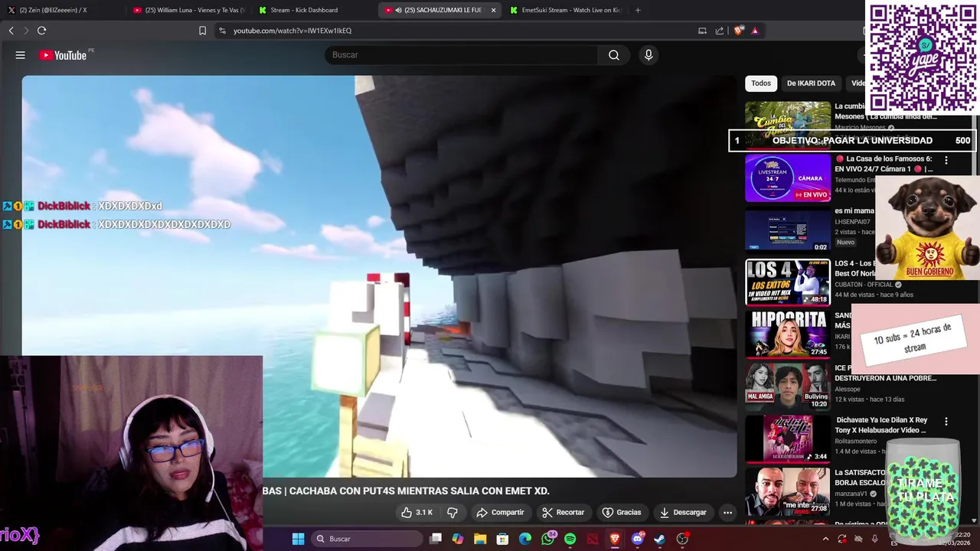Click the Windows taskbar search box
The width and height of the screenshot is (980, 551).
368,539
